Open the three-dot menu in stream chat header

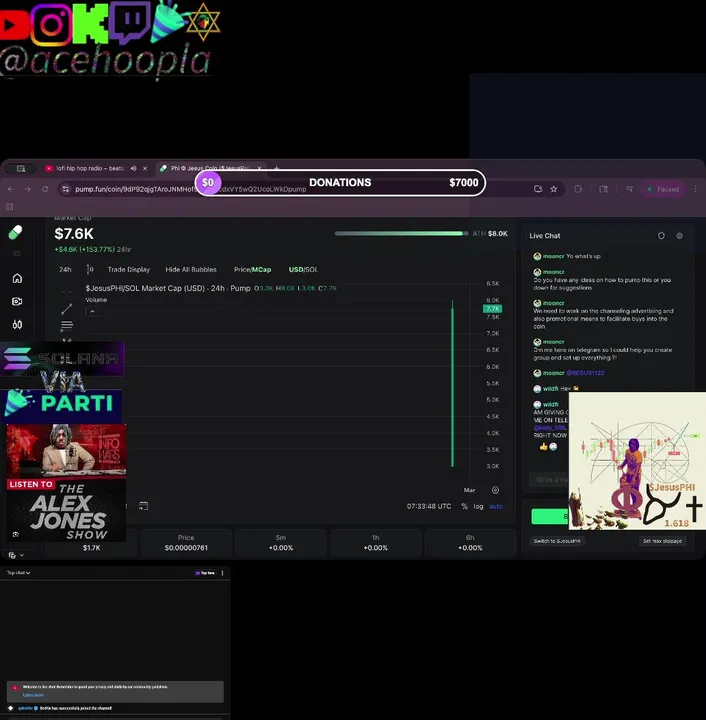point(223,573)
